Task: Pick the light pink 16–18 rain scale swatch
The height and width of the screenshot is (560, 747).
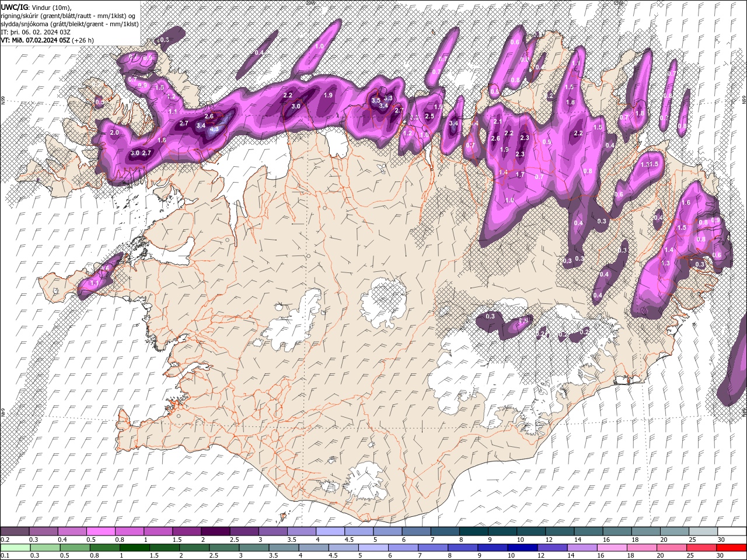Action: (612, 548)
